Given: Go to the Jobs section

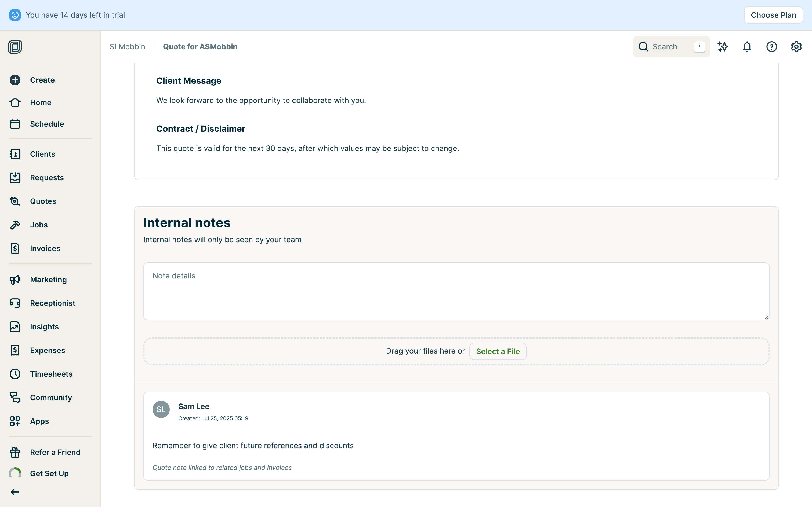Looking at the screenshot, I should point(39,225).
